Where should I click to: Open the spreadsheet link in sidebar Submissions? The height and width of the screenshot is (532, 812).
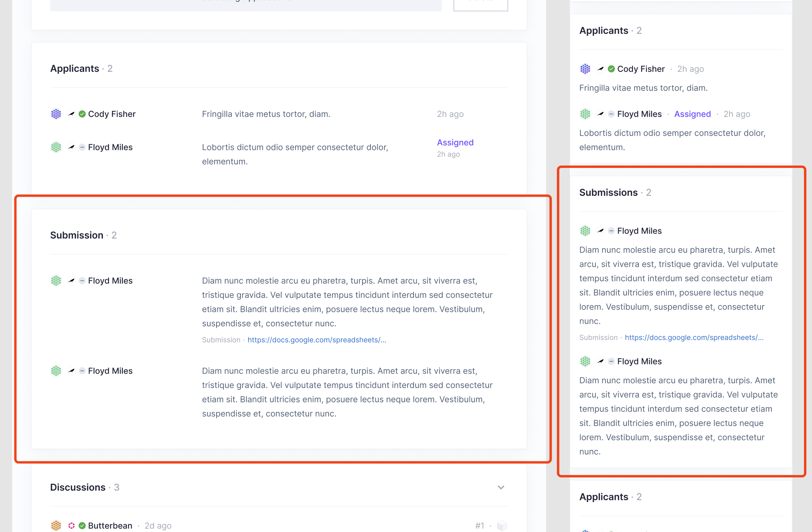coord(694,337)
